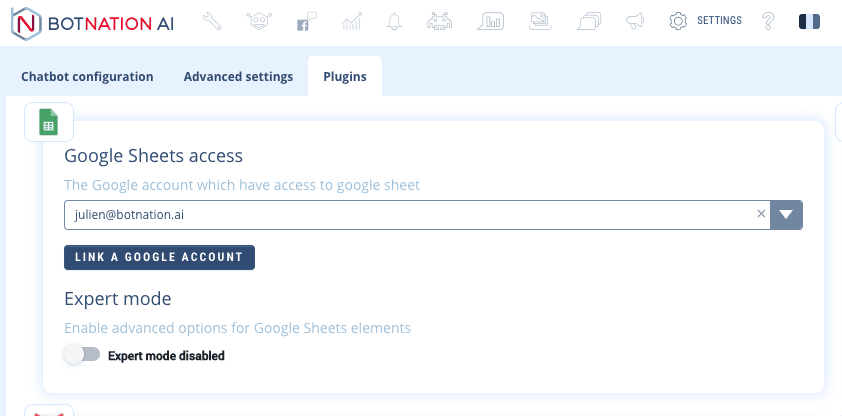
Task: Click the Facebook page icon
Action: [x=304, y=21]
